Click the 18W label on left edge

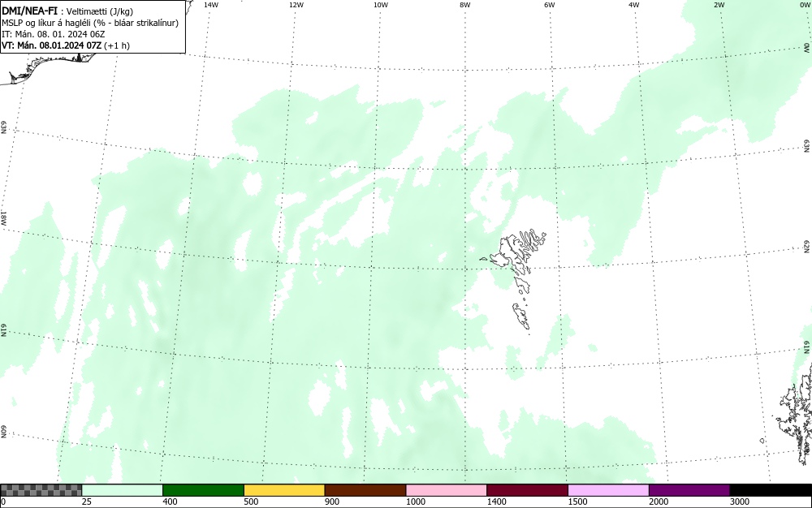click(x=3, y=217)
